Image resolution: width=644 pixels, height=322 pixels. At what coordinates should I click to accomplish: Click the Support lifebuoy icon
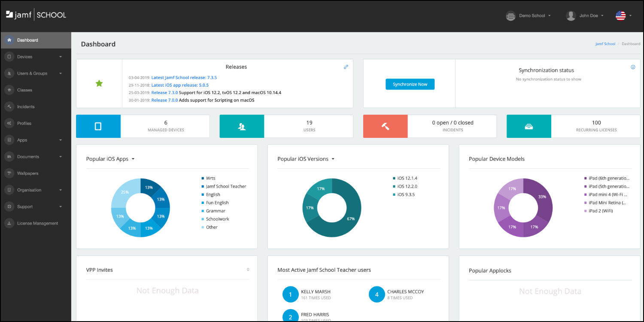9,207
